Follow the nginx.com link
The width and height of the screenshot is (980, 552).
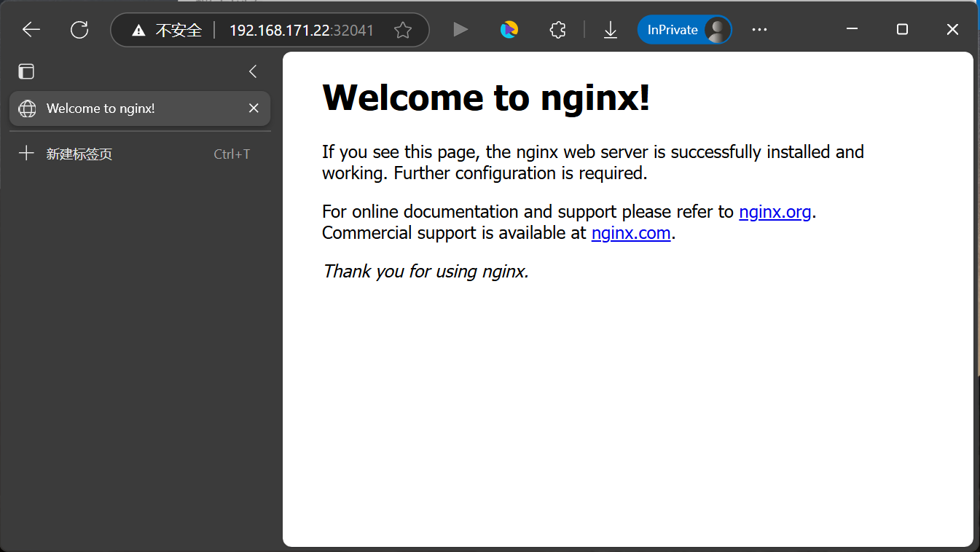[630, 233]
